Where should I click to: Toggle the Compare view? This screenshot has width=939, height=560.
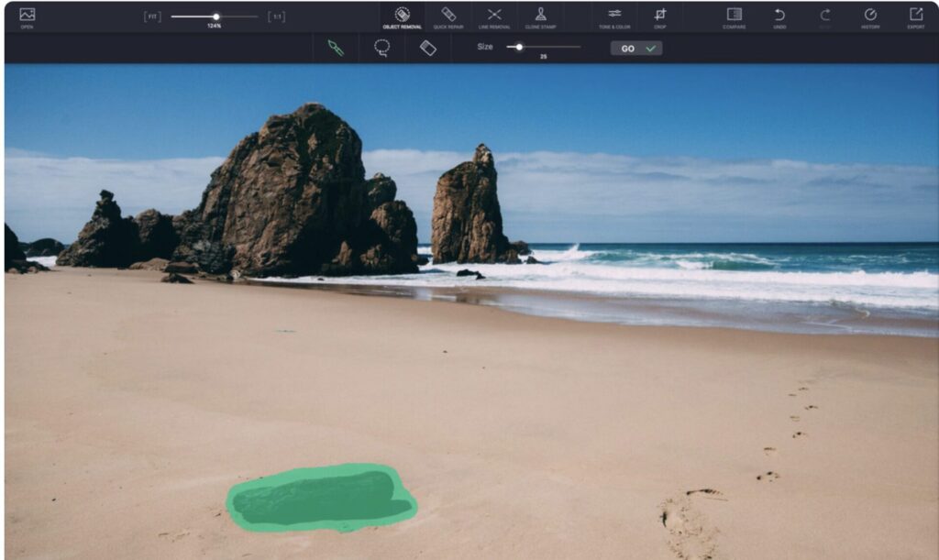point(734,16)
